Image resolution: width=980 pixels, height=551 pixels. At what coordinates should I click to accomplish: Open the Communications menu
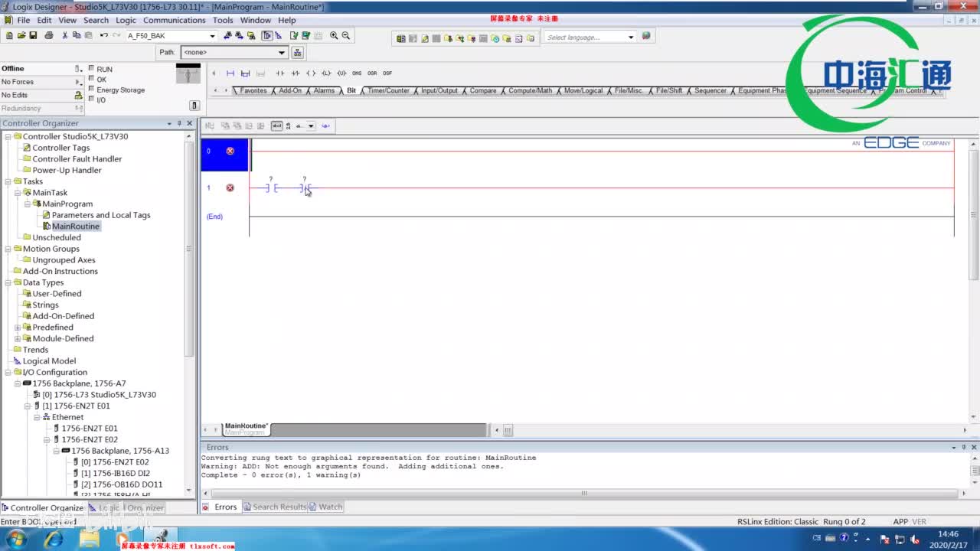pos(175,20)
